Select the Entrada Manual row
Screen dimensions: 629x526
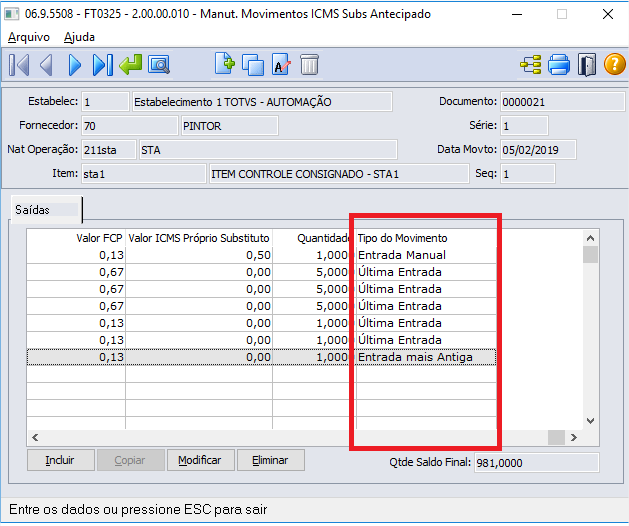262,255
